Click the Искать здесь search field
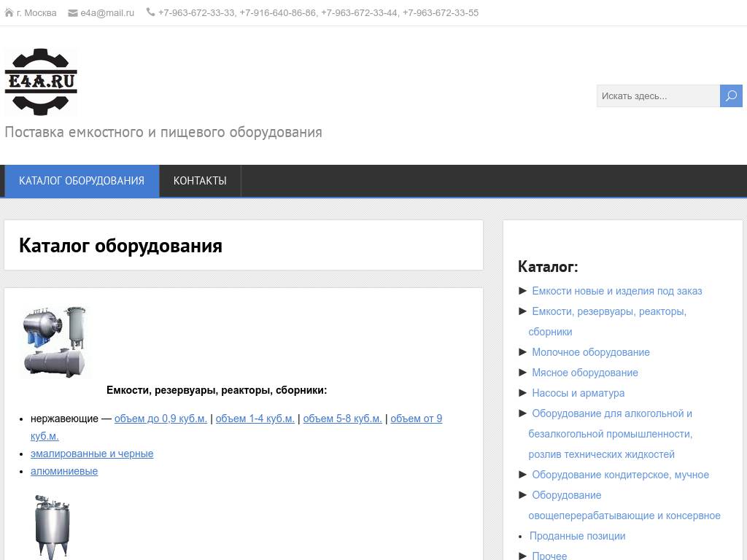 657,96
